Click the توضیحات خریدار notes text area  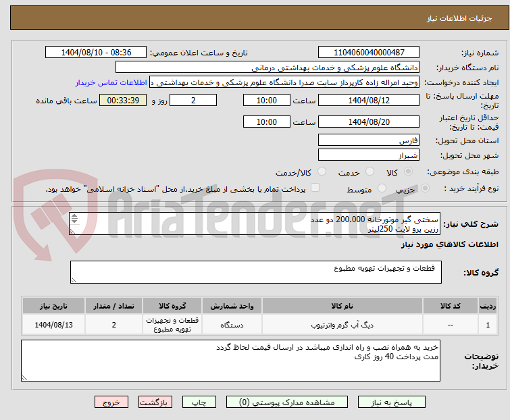pos(230,361)
